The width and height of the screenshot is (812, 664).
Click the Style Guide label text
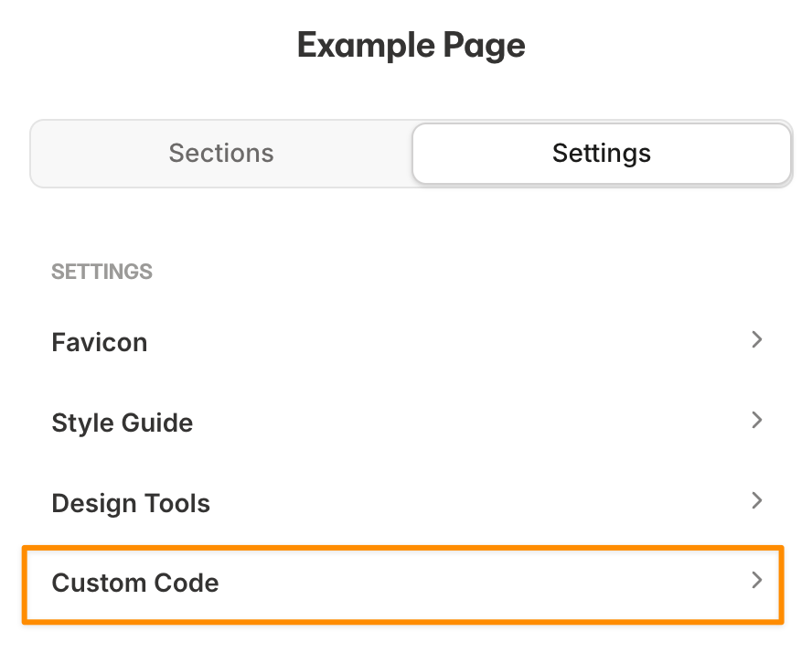pyautogui.click(x=123, y=423)
